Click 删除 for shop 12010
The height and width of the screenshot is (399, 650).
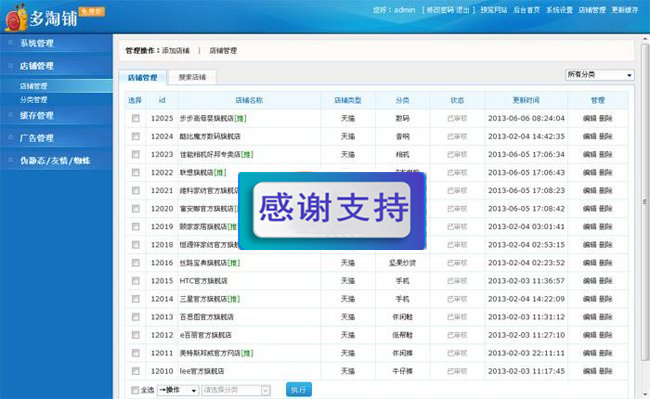coord(606,371)
